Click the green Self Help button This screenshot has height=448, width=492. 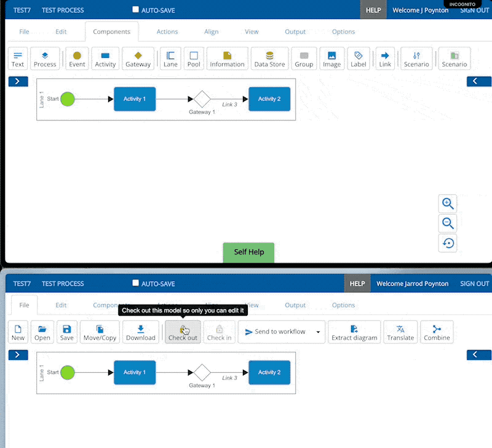[248, 252]
